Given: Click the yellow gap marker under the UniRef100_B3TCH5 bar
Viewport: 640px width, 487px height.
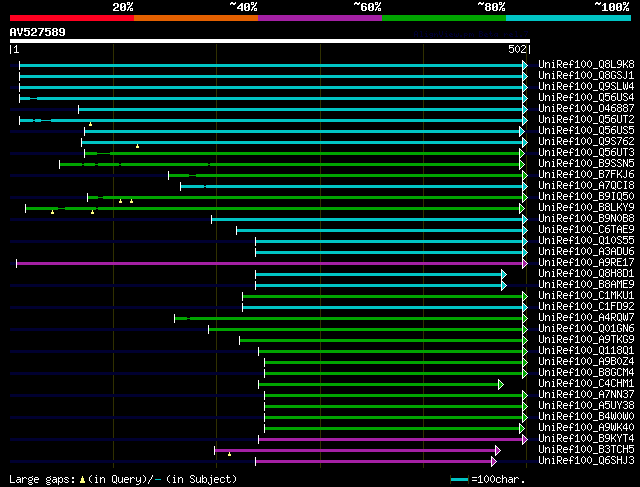Looking at the screenshot, I should pos(229,454).
